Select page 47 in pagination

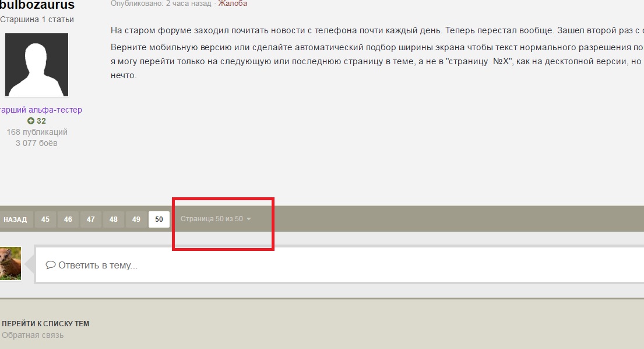tap(91, 219)
